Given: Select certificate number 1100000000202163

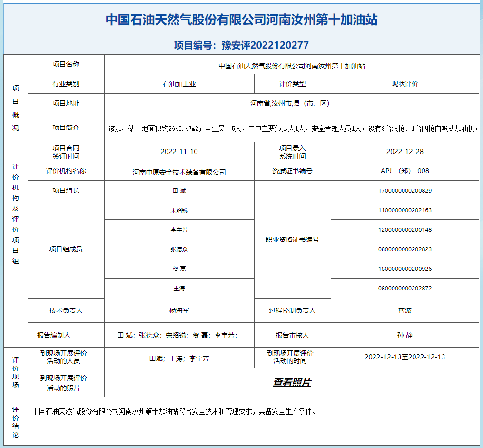Looking at the screenshot, I should pyautogui.click(x=405, y=210).
